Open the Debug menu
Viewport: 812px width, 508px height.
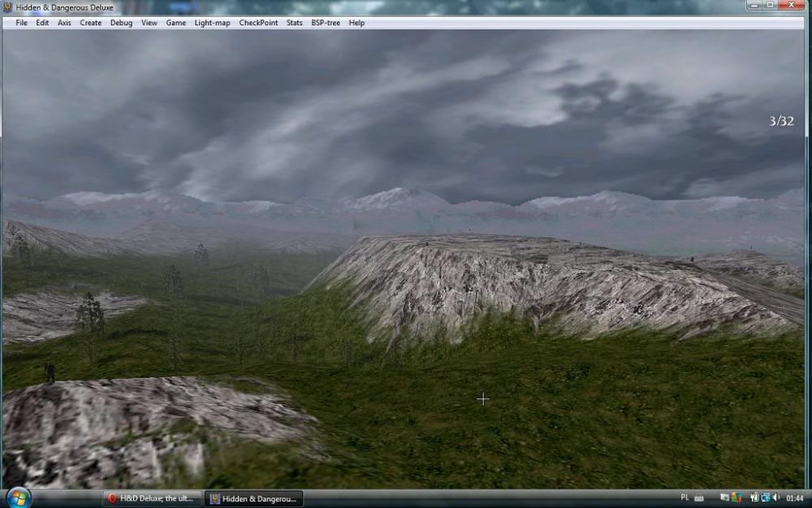coord(121,23)
